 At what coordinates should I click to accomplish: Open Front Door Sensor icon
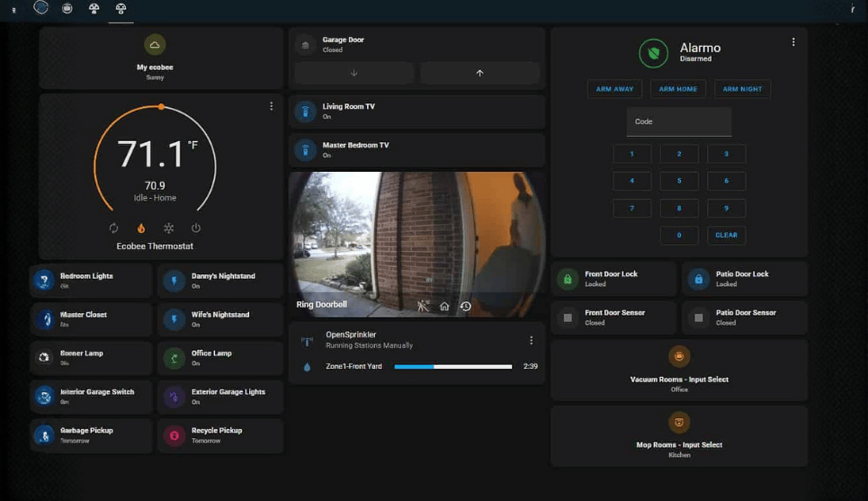coord(568,318)
